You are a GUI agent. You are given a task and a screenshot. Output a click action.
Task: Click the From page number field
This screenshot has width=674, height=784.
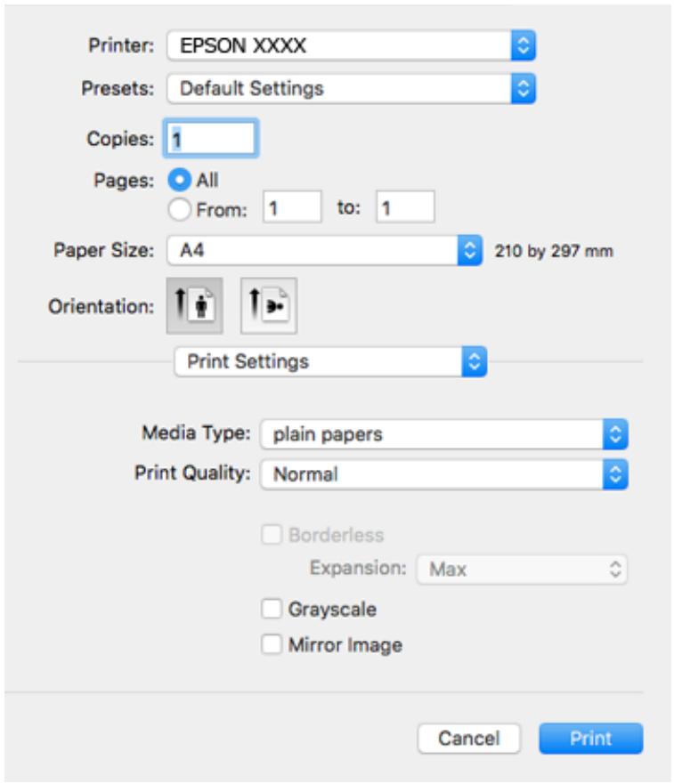[292, 207]
